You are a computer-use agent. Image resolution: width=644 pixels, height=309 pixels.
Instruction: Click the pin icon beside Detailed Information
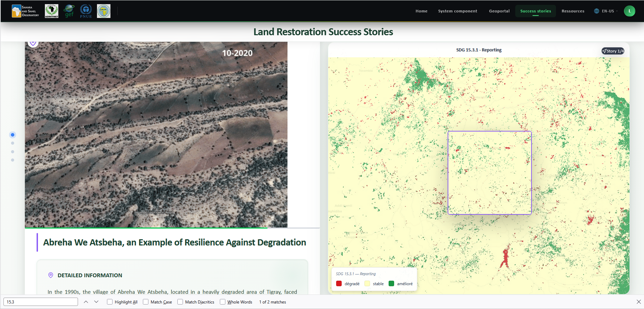pyautogui.click(x=51, y=275)
